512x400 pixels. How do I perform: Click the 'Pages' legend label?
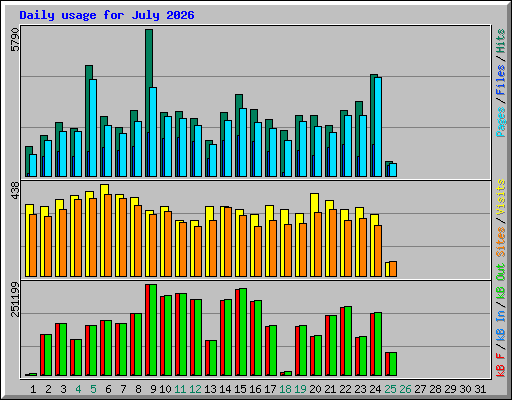point(501,122)
